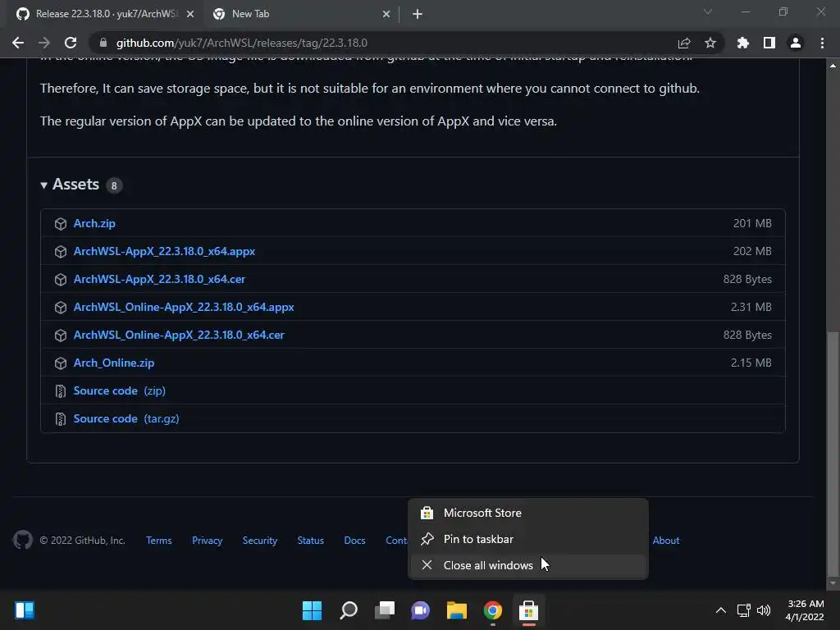Image resolution: width=840 pixels, height=630 pixels.
Task: Reload the GitHub release page
Action: tap(71, 43)
